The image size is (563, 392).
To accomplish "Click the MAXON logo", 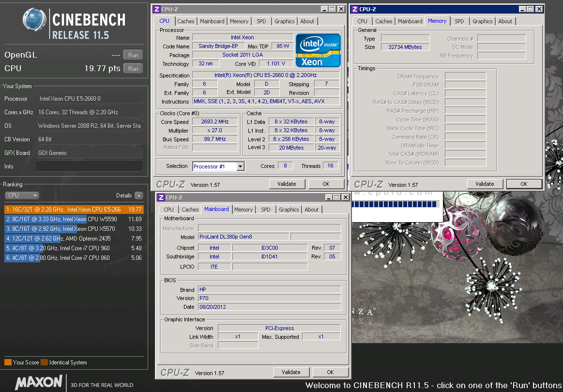I will 39,382.
